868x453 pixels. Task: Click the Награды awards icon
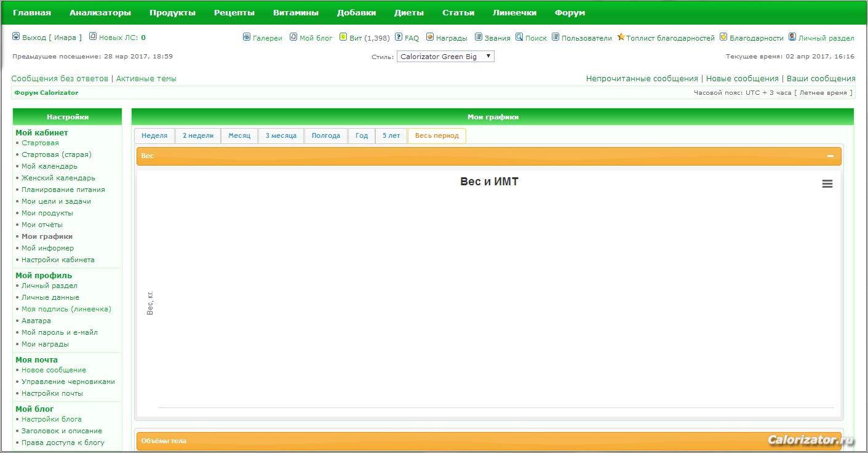[x=430, y=37]
